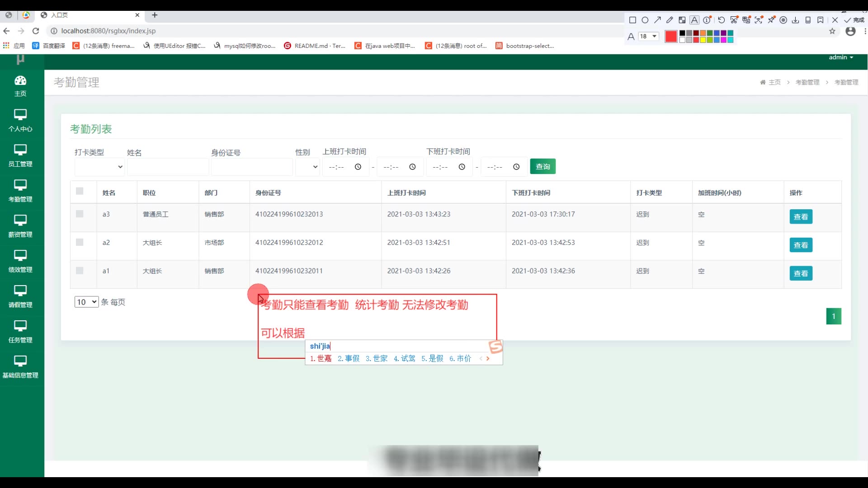Expand the admin user menu
The height and width of the screenshot is (488, 868).
tap(841, 57)
